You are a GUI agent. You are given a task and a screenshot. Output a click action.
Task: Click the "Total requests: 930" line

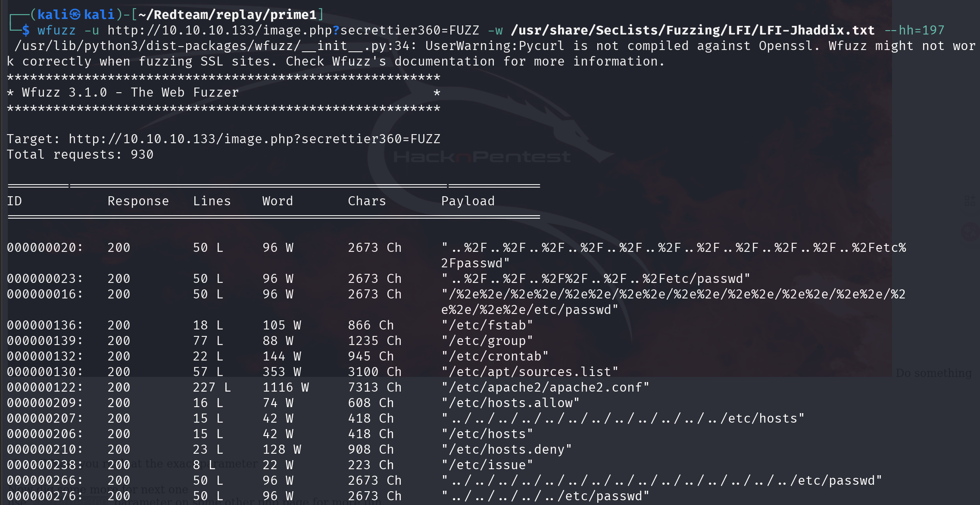(80, 154)
